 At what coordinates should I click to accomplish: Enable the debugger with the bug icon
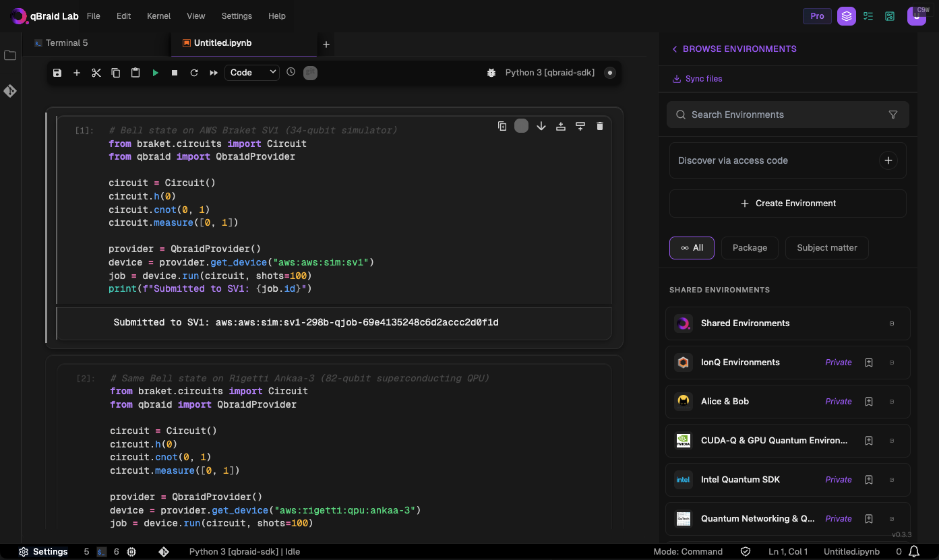click(491, 72)
